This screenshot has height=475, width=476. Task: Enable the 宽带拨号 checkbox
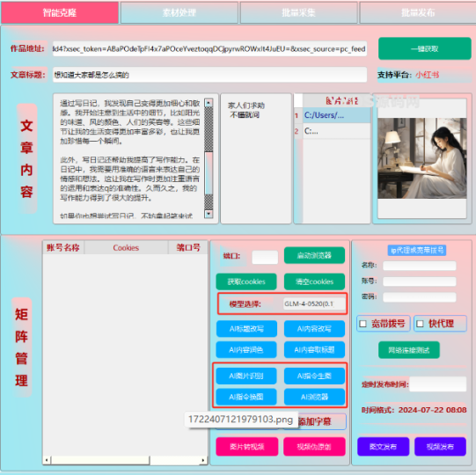[x=362, y=324]
